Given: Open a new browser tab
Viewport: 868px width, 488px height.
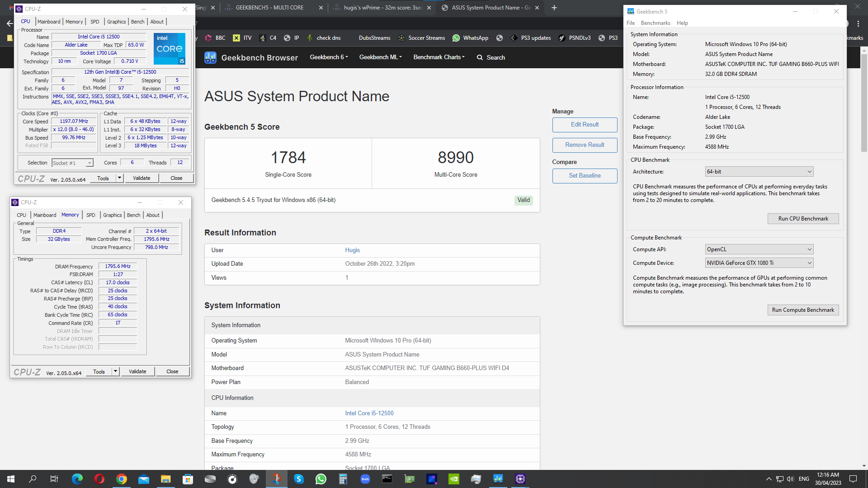Looking at the screenshot, I should 554,8.
